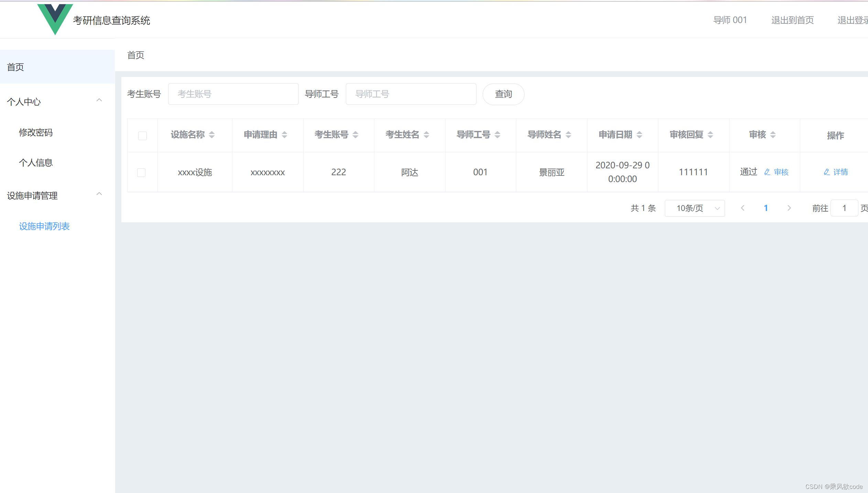Image resolution: width=868 pixels, height=493 pixels.
Task: Check the row checkbox for xxxx设施
Action: (x=141, y=172)
